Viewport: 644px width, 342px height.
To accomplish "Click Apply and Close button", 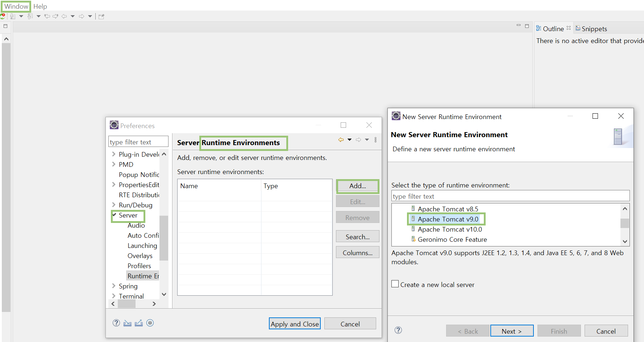I will tap(295, 324).
